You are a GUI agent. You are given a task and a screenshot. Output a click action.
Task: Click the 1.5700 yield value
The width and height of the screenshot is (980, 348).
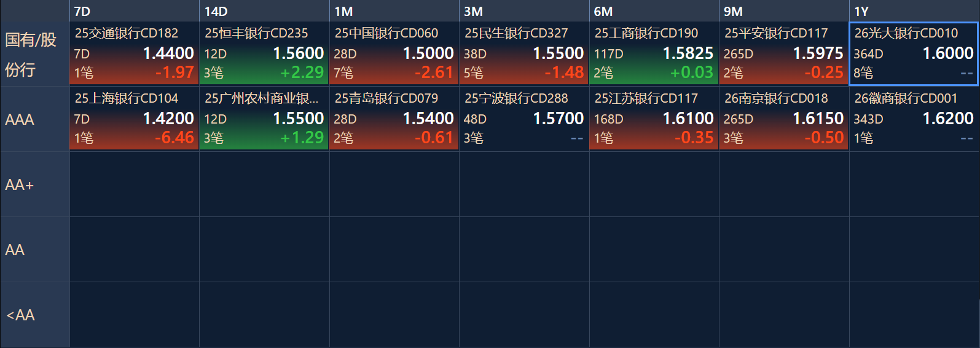(559, 119)
